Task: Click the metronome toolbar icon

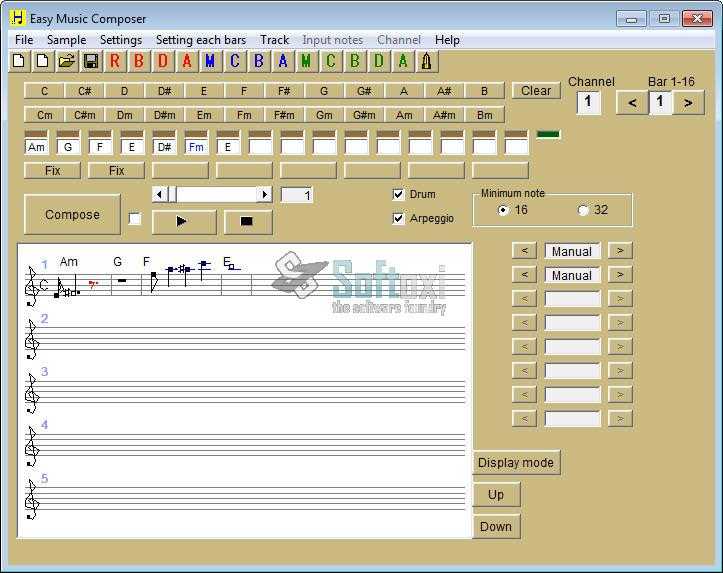Action: [427, 61]
